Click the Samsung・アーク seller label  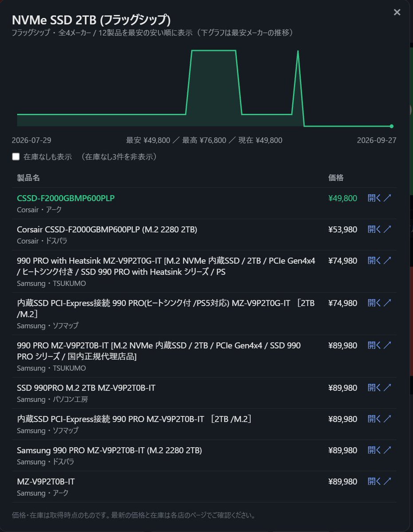coord(43,493)
